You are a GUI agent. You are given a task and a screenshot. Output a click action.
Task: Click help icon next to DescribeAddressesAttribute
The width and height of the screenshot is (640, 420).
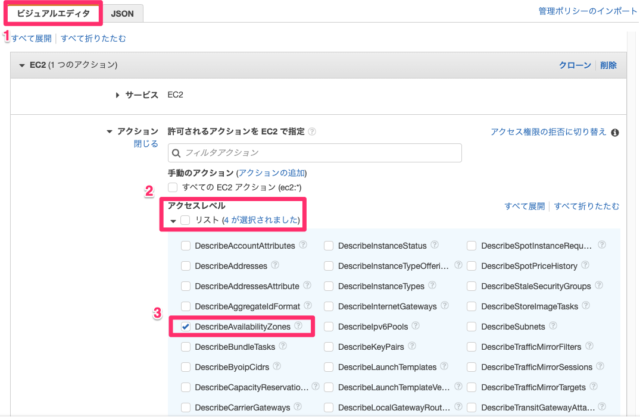pos(307,285)
